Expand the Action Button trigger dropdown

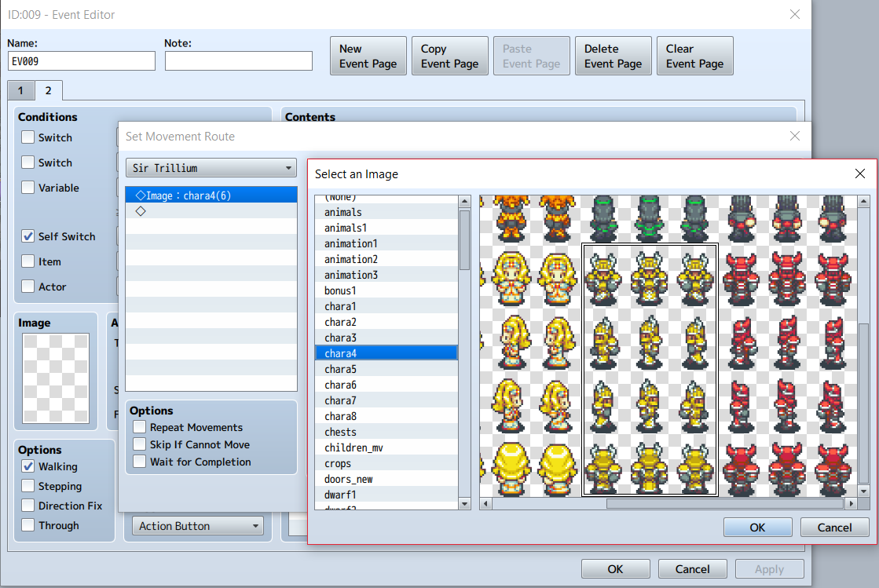198,526
